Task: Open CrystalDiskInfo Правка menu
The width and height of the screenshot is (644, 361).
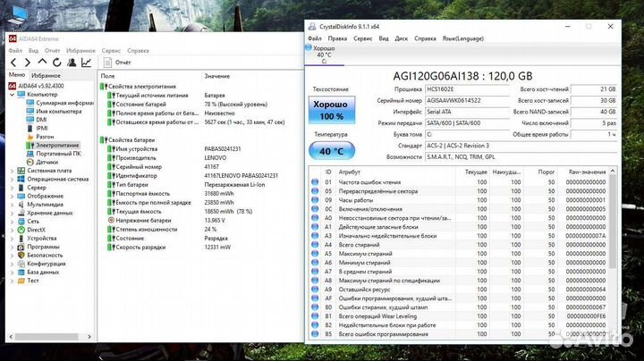Action: pos(337,38)
